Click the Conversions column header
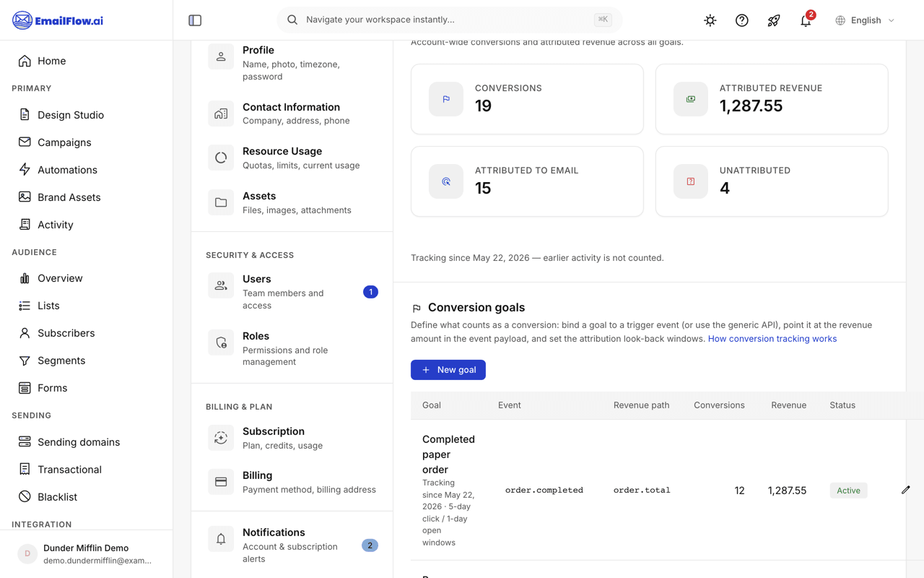This screenshot has width=924, height=578. 719,405
